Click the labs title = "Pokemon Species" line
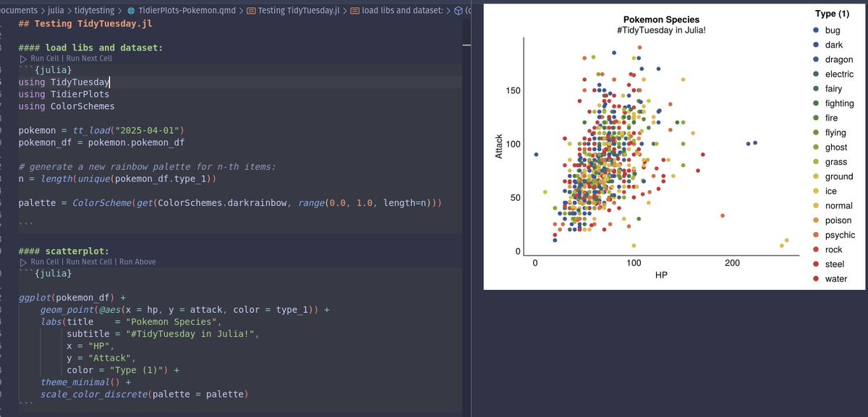This screenshot has height=417, width=868. (x=132, y=321)
